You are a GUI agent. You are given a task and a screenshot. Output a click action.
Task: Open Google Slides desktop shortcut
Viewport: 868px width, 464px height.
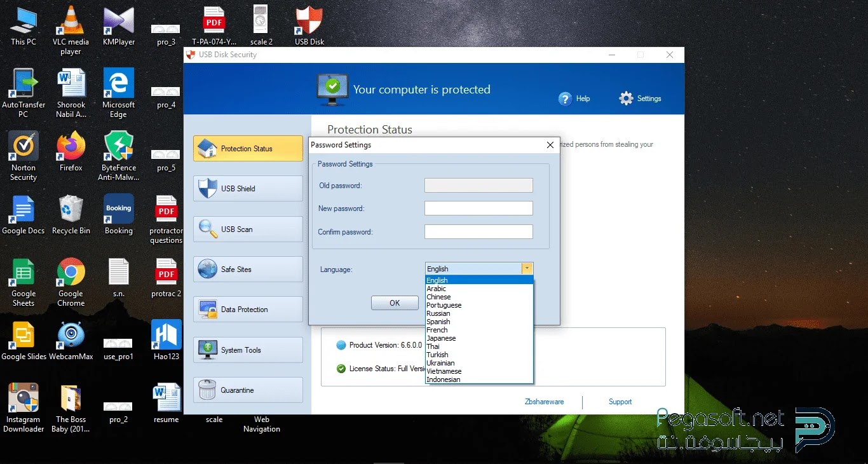24,340
